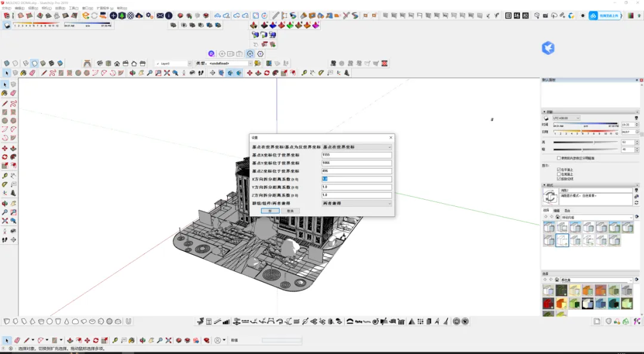Image resolution: width=644 pixels, height=354 pixels.
Task: Click the shadow time slider in right panel
Action: click(x=586, y=125)
